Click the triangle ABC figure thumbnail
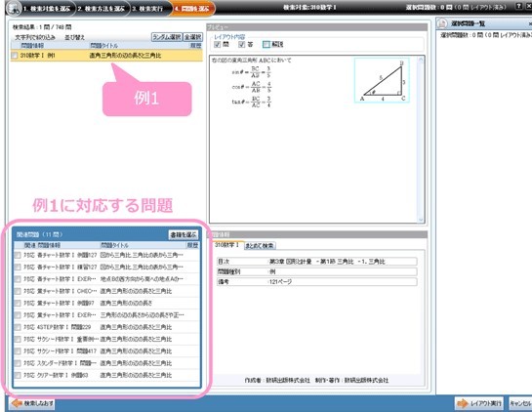 [382, 80]
